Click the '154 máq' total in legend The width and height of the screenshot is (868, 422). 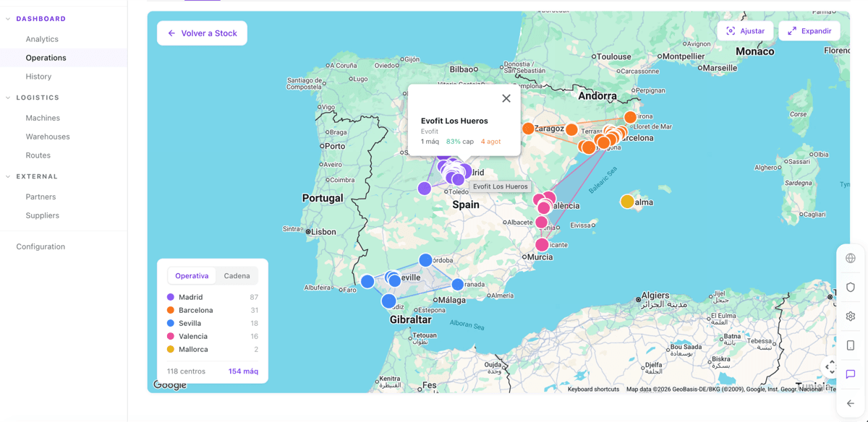[243, 371]
